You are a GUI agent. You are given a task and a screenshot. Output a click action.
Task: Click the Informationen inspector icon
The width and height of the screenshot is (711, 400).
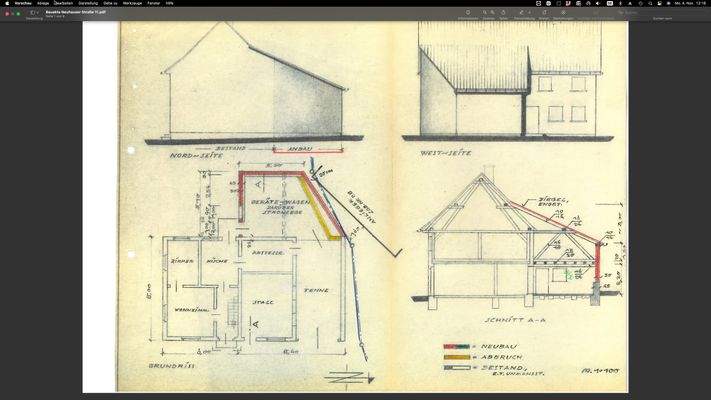467,13
